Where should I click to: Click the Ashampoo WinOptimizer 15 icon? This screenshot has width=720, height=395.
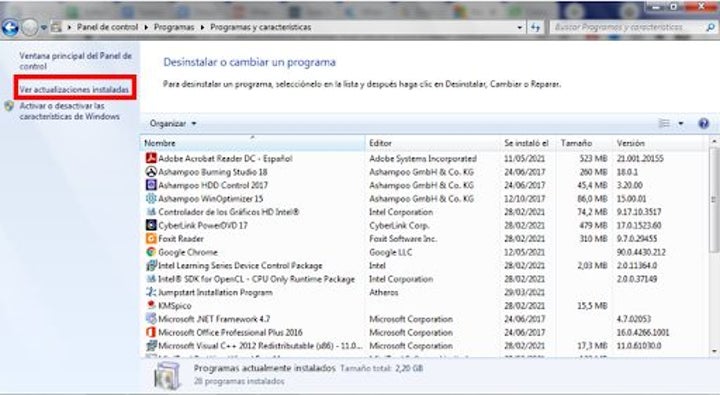tap(151, 198)
